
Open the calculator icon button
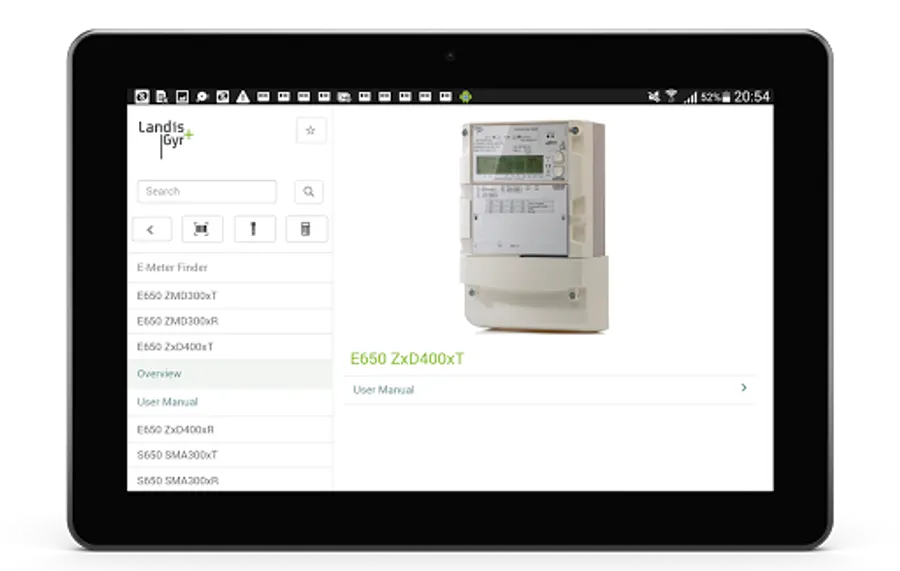(x=306, y=230)
